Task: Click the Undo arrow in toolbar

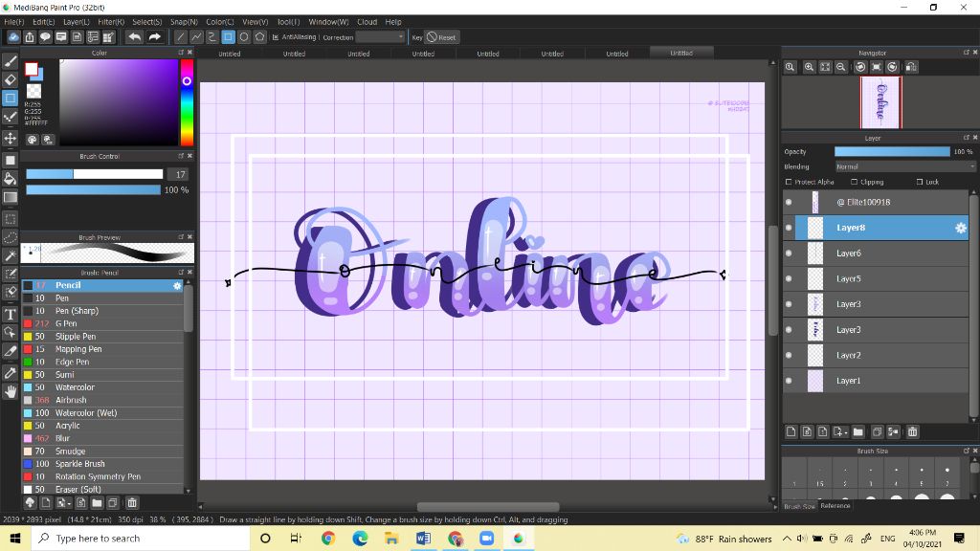Action: pyautogui.click(x=134, y=37)
